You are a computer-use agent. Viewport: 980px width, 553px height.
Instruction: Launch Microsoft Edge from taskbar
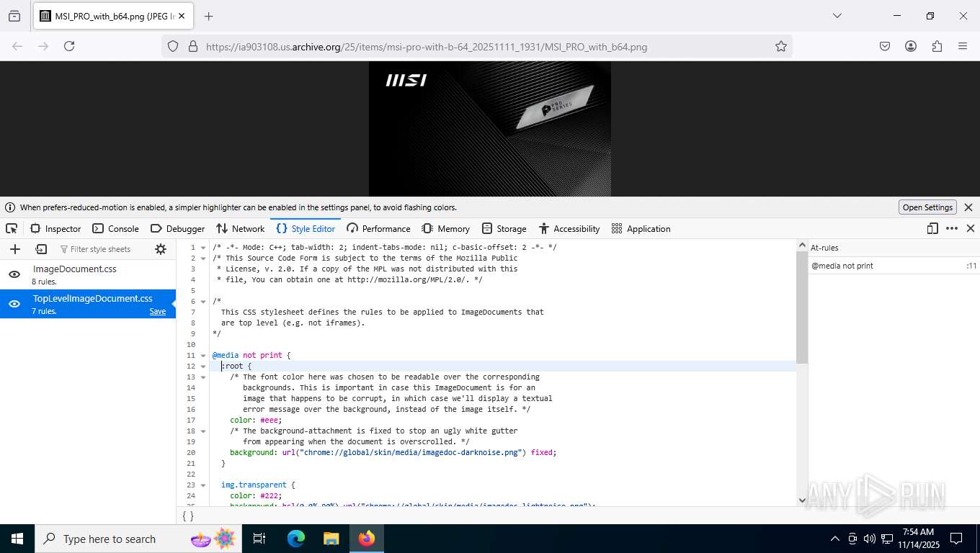295,539
